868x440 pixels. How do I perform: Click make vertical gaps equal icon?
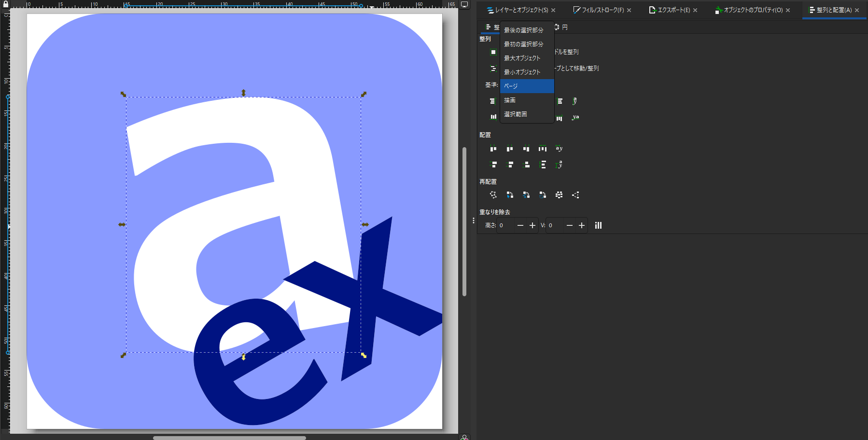pyautogui.click(x=543, y=165)
